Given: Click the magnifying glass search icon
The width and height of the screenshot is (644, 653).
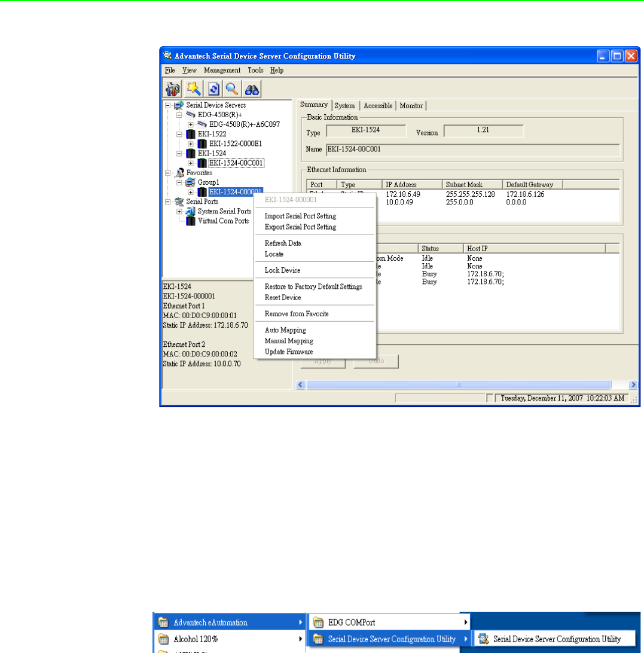Looking at the screenshot, I should [x=232, y=89].
